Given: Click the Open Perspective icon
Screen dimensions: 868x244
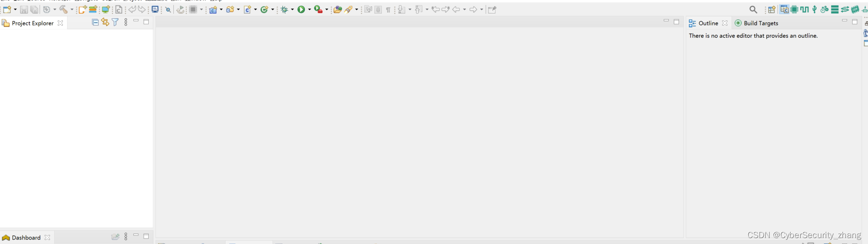Looking at the screenshot, I should (772, 10).
